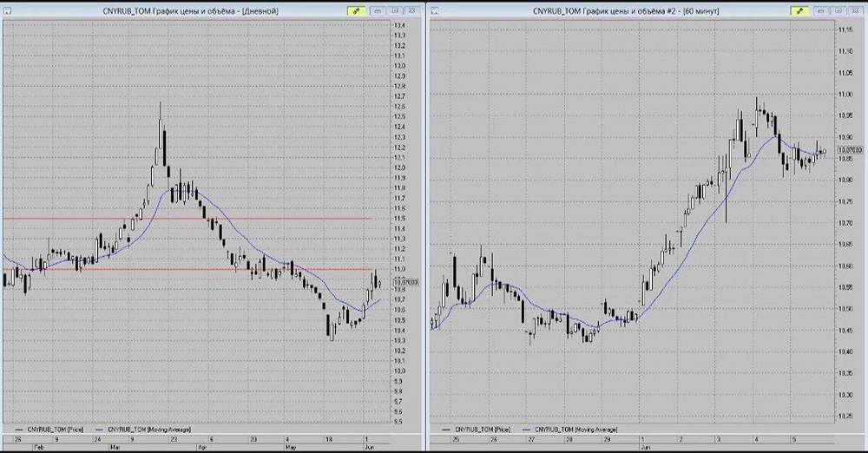Screen dimensions: 868x453
Task: Maximize the 60 минут chart window
Action: click(x=838, y=10)
